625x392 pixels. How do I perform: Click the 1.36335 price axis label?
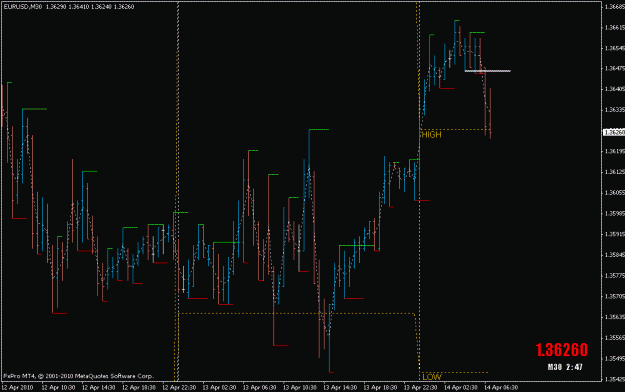pyautogui.click(x=614, y=110)
